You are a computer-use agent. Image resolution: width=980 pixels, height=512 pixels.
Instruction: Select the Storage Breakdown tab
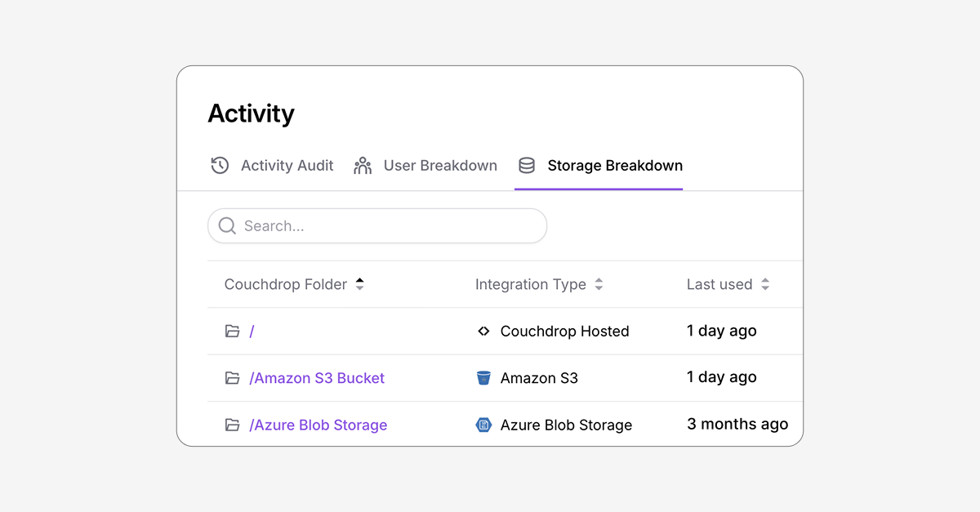coord(600,166)
